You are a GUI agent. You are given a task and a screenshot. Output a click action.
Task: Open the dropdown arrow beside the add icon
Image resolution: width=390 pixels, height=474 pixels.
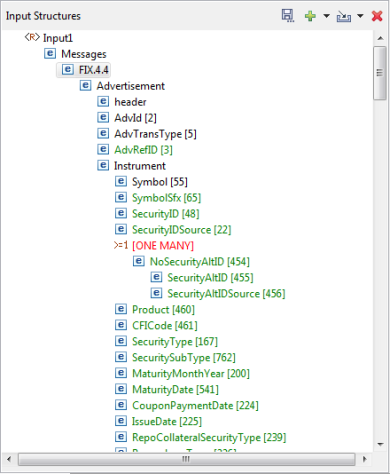point(327,16)
